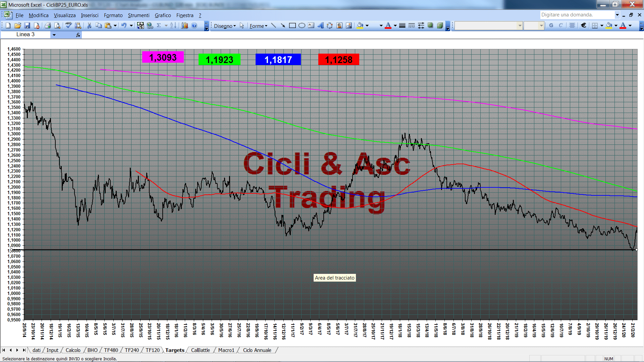Insert a diagram or organization chart

pyautogui.click(x=330, y=26)
